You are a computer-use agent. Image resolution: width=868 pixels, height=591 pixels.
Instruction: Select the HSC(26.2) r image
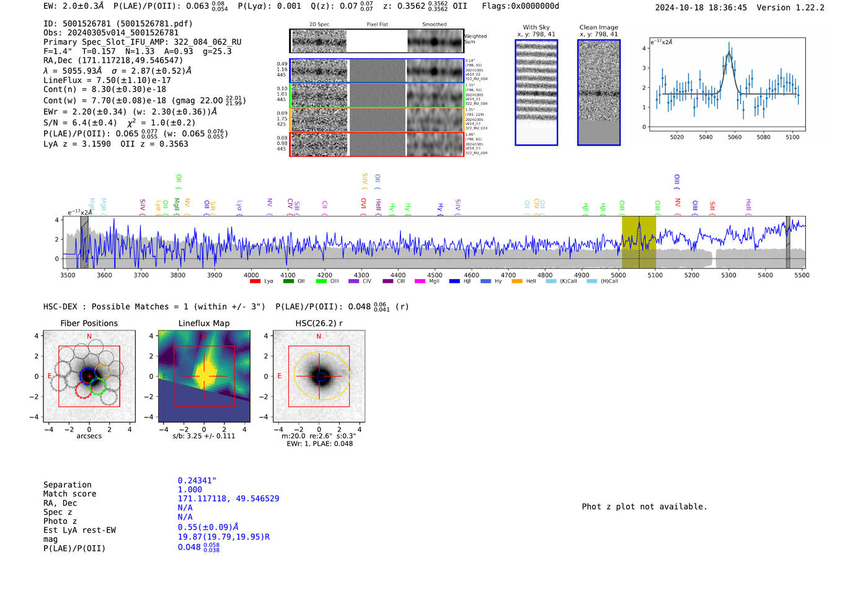pos(319,376)
